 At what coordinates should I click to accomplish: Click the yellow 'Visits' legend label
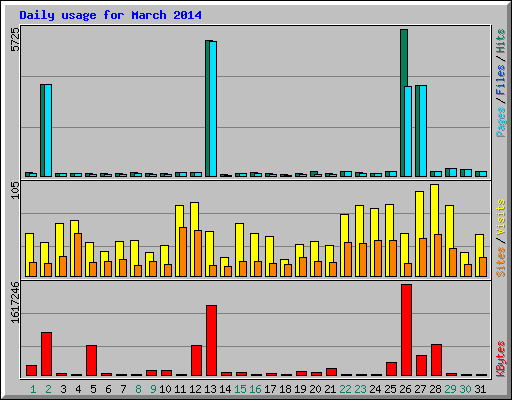tap(500, 217)
